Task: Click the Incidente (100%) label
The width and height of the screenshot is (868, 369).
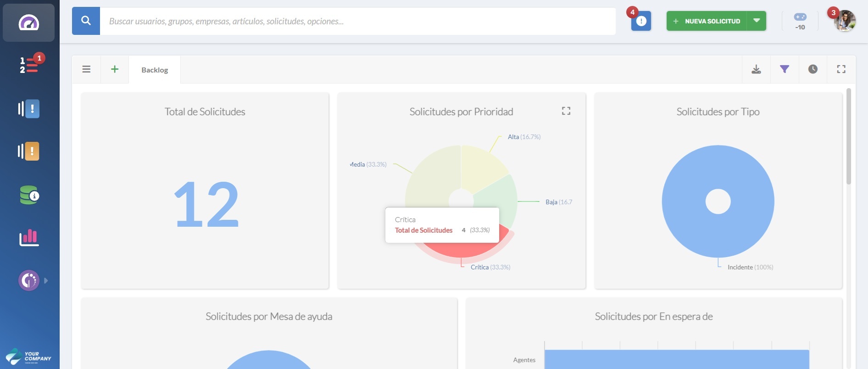Action: pyautogui.click(x=750, y=267)
